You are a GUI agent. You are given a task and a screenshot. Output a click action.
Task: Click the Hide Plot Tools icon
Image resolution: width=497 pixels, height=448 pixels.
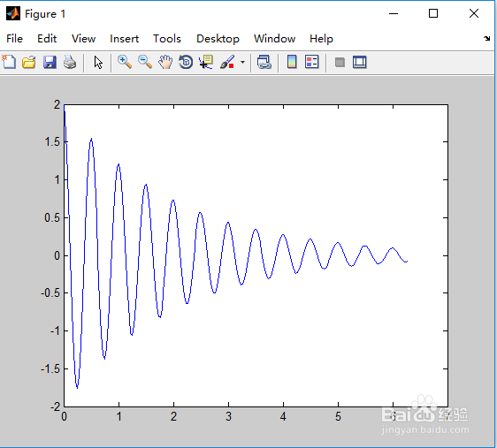(340, 63)
